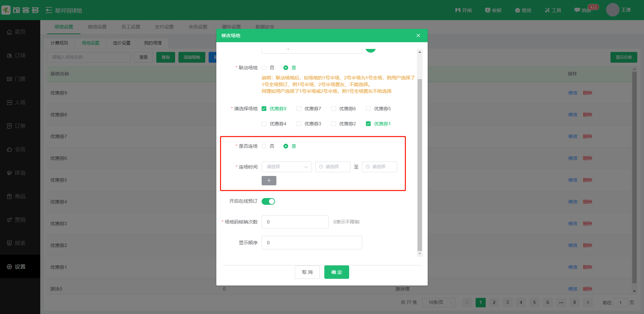Image resolution: width=644 pixels, height=314 pixels.
Task: Open the 微信设置 tab
Action: (97, 27)
